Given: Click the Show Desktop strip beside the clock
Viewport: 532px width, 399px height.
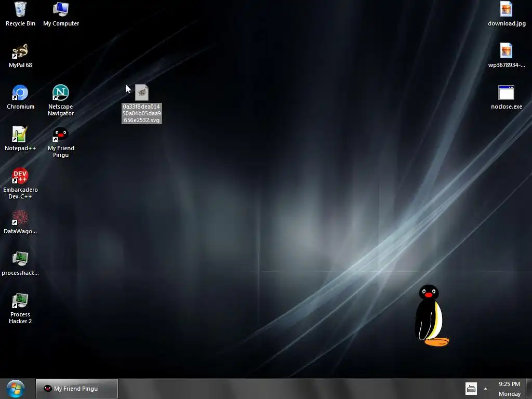Looking at the screenshot, I should click(529, 389).
